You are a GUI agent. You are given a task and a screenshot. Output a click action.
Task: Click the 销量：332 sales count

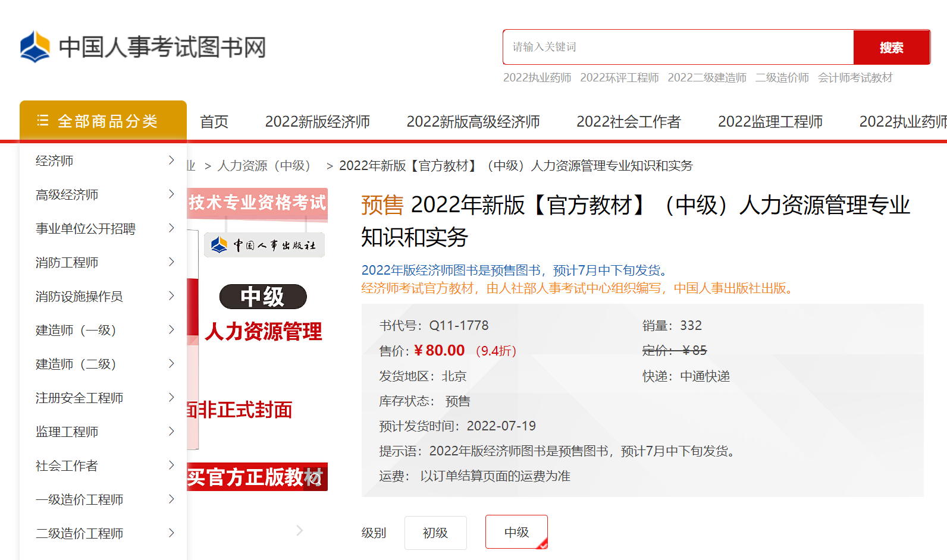pyautogui.click(x=672, y=325)
